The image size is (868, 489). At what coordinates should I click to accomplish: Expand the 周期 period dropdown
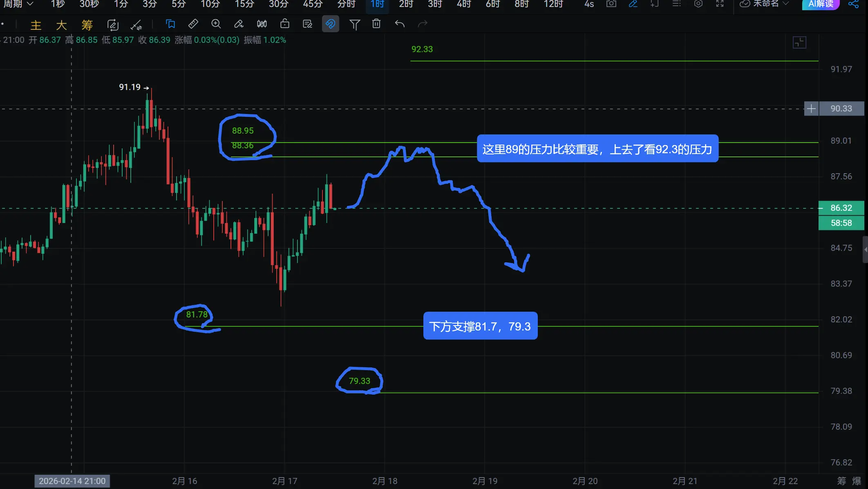click(x=18, y=4)
